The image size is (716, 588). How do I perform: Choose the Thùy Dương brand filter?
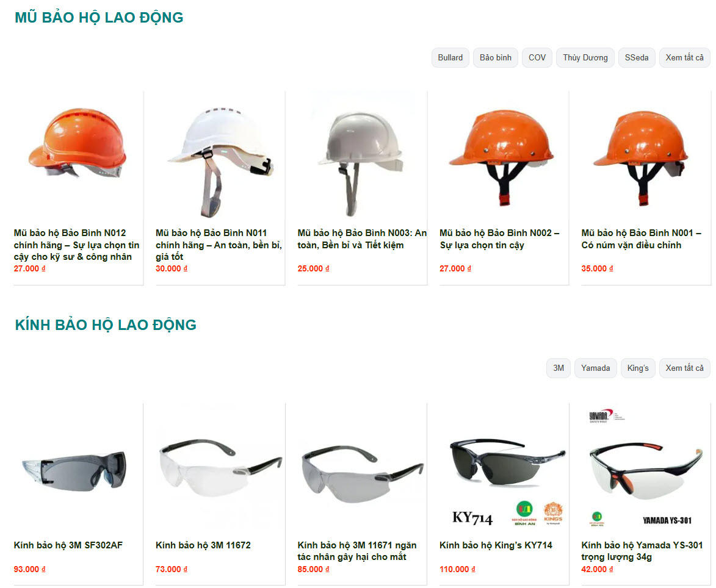pyautogui.click(x=585, y=57)
